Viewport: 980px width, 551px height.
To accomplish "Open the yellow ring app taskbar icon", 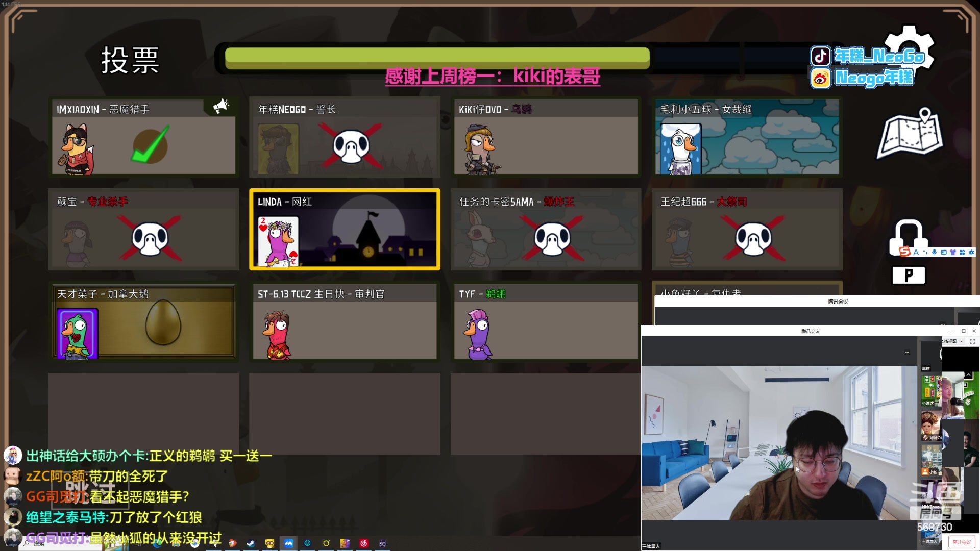I will point(326,543).
